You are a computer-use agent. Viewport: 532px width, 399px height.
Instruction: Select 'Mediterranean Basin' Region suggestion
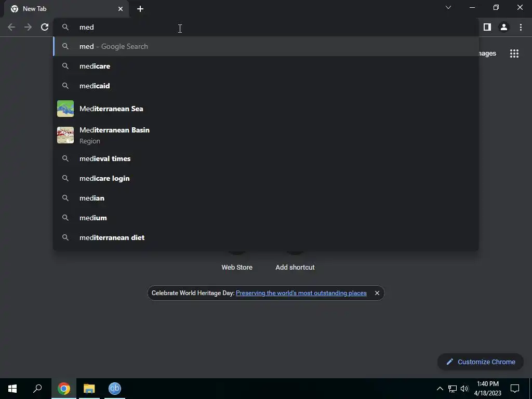click(x=266, y=135)
